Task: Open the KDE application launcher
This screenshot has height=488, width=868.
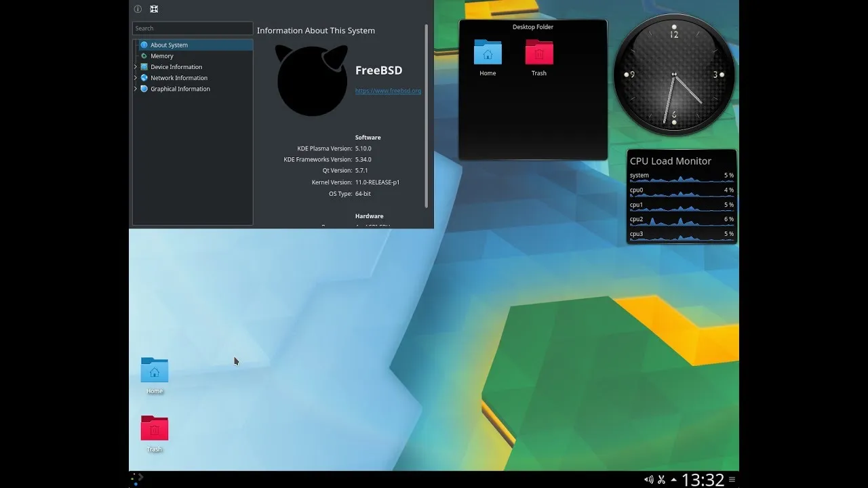Action: pos(137,479)
